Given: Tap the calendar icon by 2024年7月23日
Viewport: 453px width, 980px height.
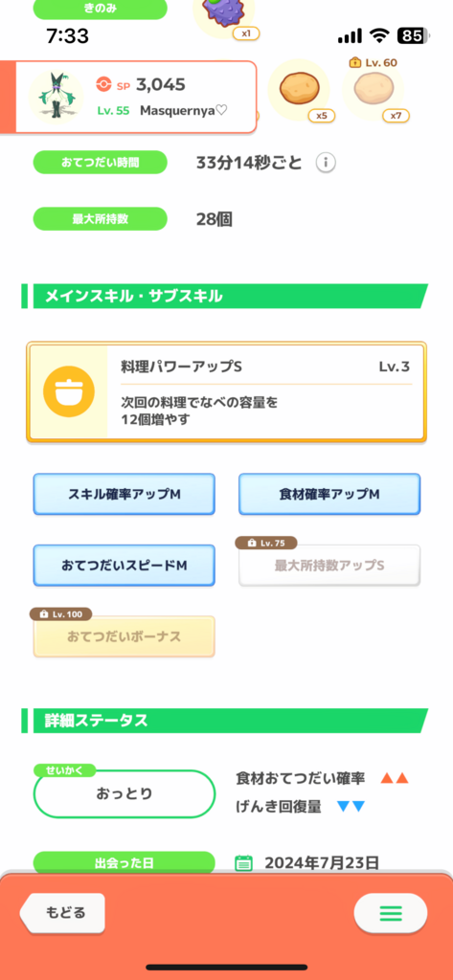Looking at the screenshot, I should [243, 863].
